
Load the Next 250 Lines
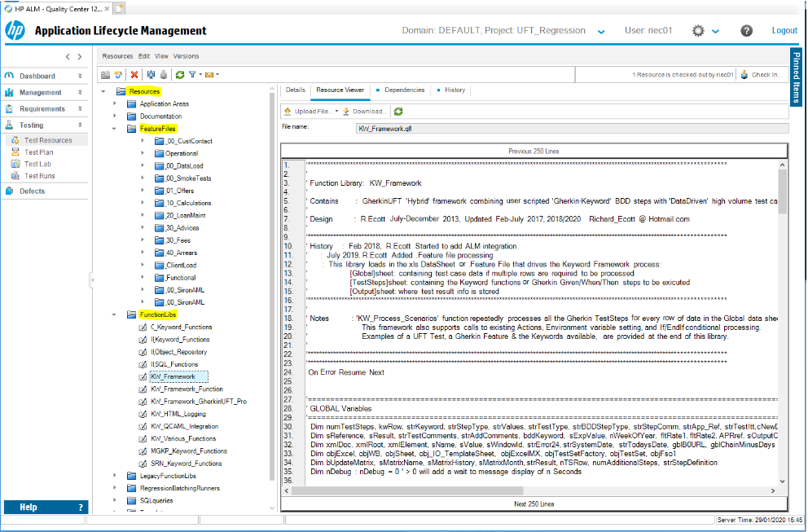pyautogui.click(x=534, y=504)
